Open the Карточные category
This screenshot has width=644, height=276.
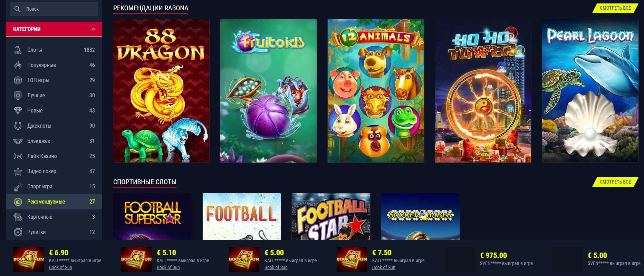[x=54, y=217]
